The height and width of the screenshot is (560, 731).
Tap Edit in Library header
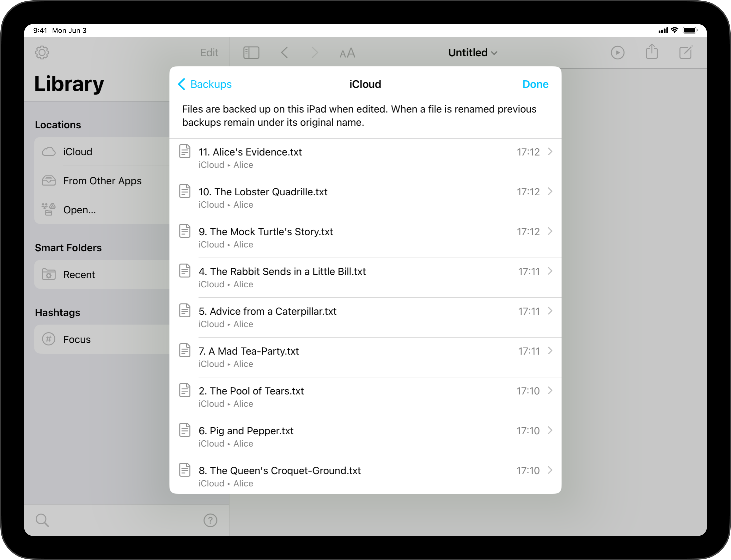coord(209,52)
